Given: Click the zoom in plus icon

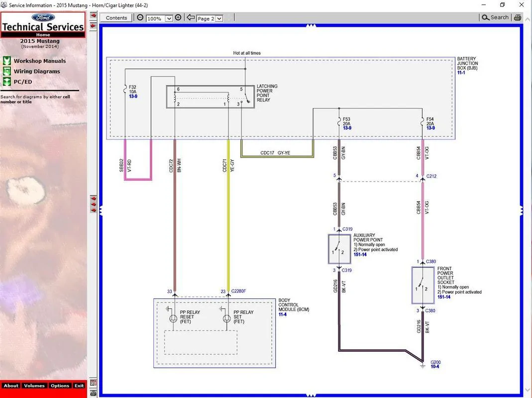Looking at the screenshot, I should coord(178,17).
